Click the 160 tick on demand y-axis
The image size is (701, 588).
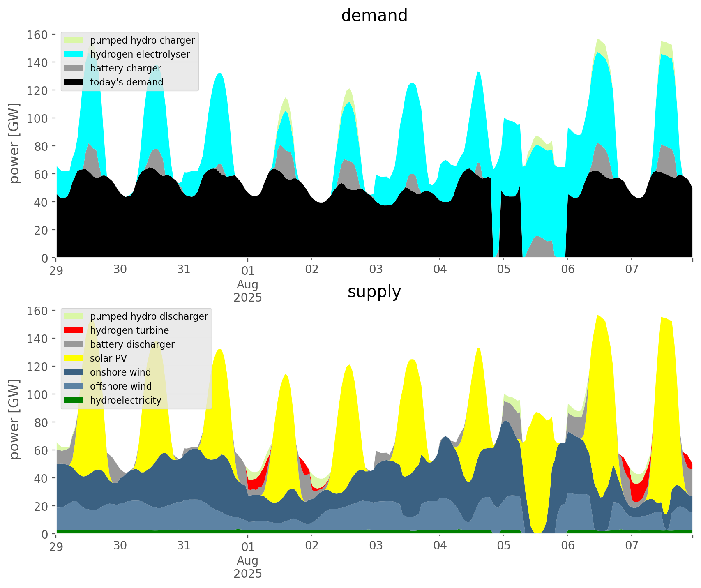(37, 35)
